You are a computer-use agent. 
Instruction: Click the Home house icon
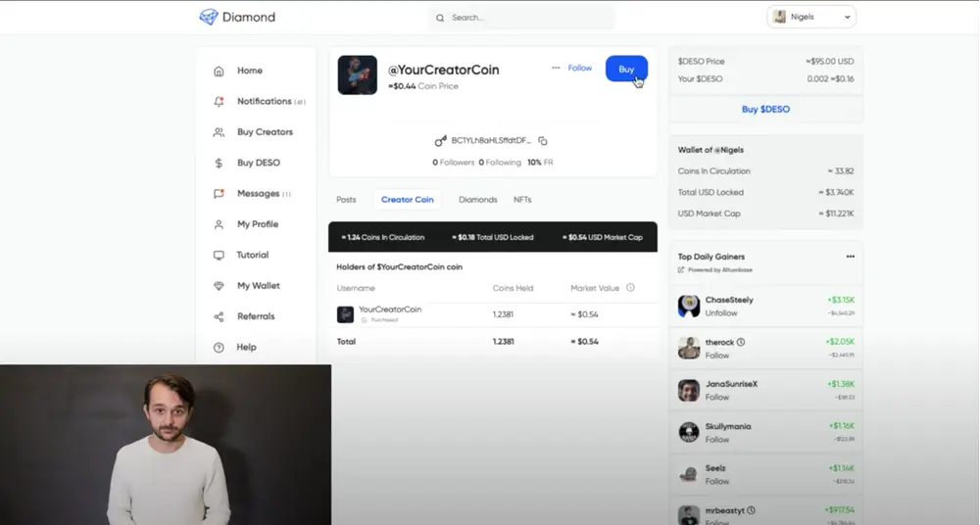pos(219,71)
